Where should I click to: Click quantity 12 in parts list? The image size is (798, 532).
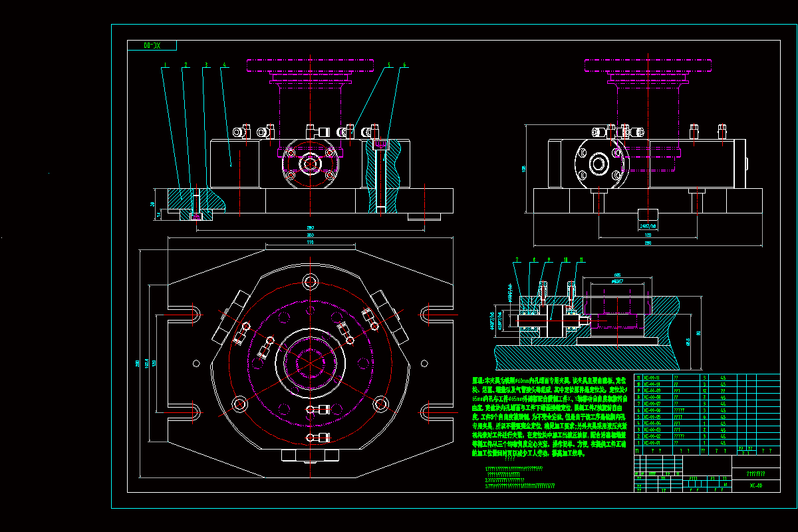click(x=705, y=390)
